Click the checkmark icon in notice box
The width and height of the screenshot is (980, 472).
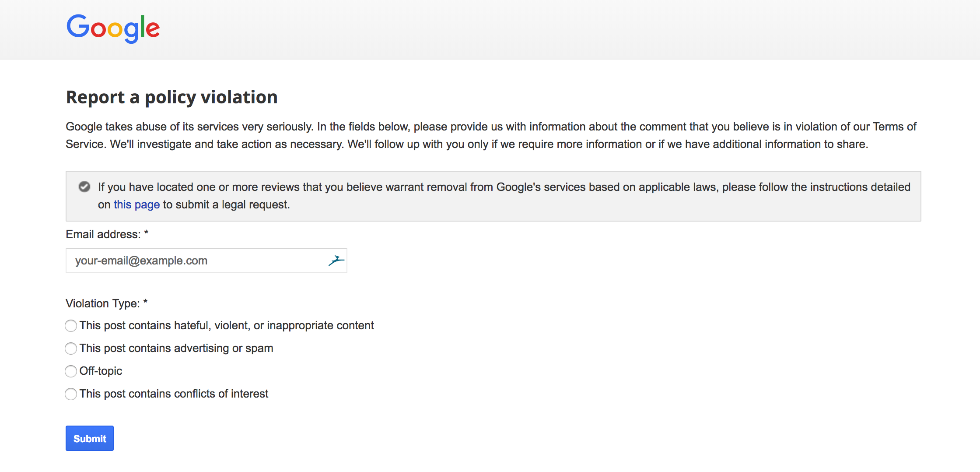coord(84,187)
